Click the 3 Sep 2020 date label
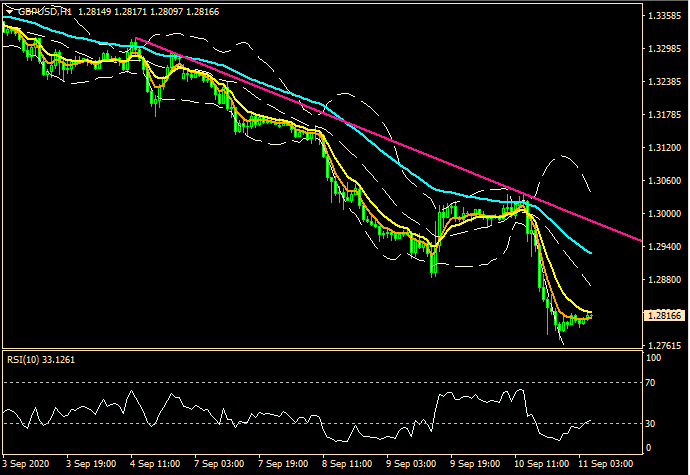 coord(26,465)
